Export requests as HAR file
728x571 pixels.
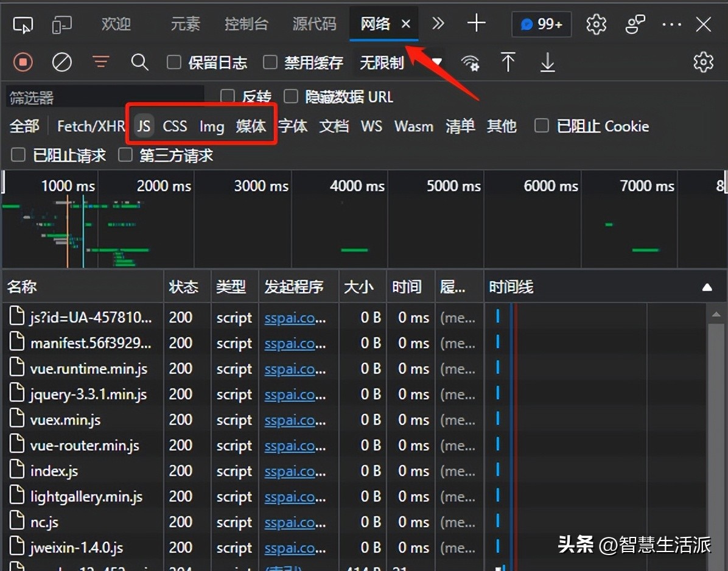[x=547, y=62]
